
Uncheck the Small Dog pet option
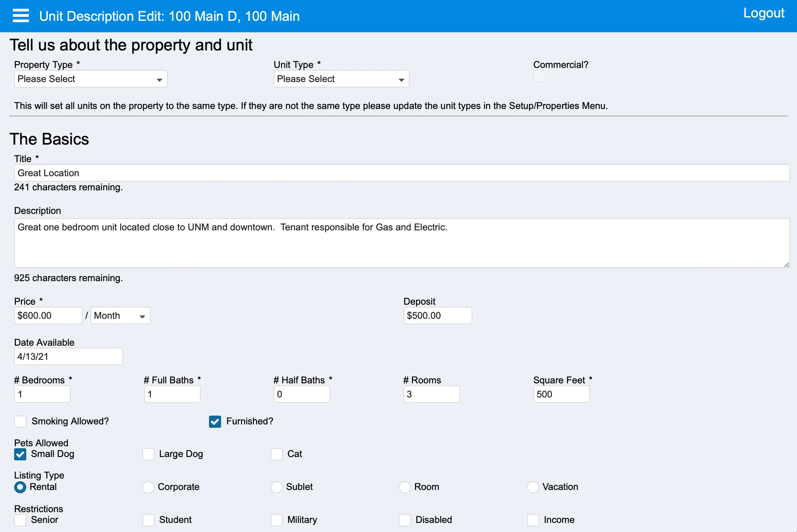click(21, 454)
